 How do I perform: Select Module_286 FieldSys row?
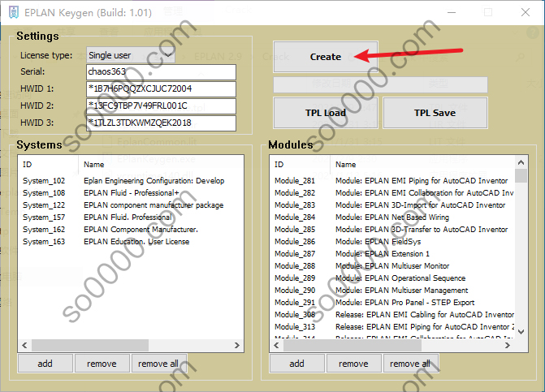392,242
